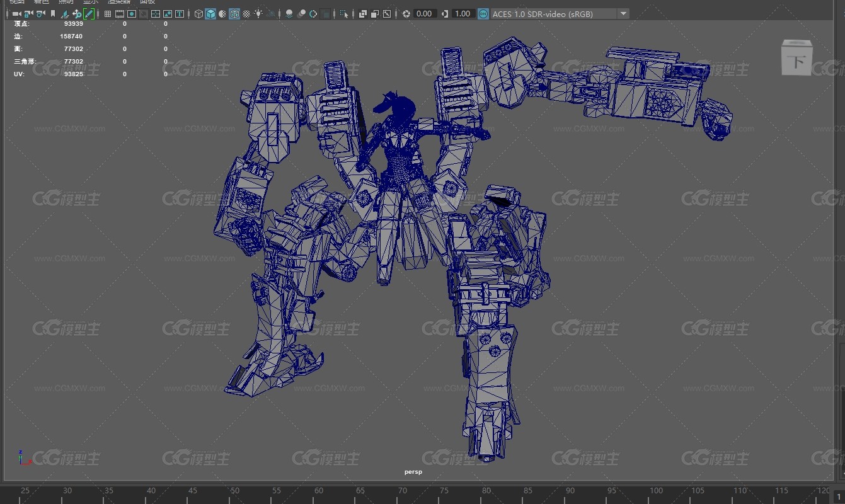Toggle the viewport Grid icon

click(108, 14)
